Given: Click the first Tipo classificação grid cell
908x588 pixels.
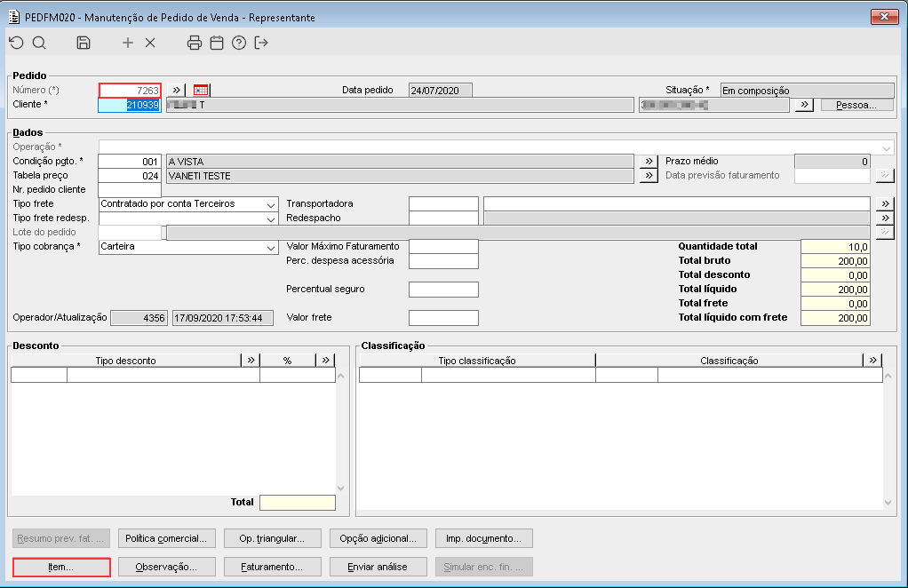Looking at the screenshot, I should click(x=391, y=375).
